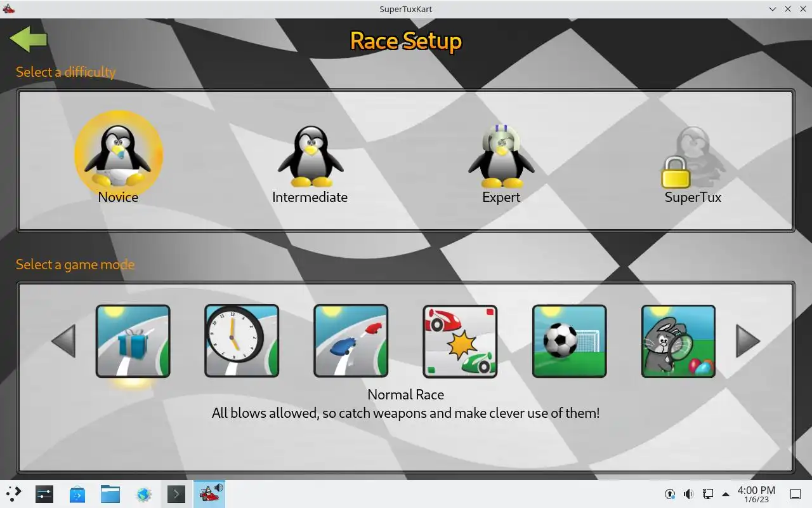Viewport: 812px width, 508px height.
Task: Open the updates tray icon
Action: pos(670,494)
